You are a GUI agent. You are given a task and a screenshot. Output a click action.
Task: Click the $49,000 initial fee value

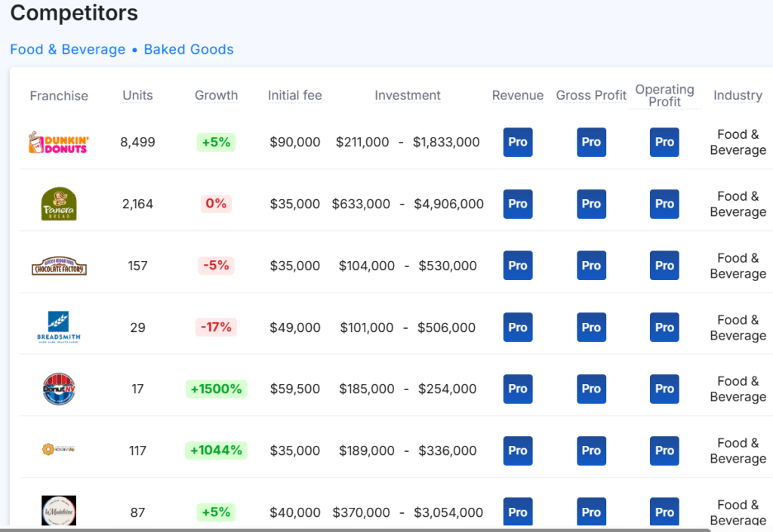click(295, 328)
